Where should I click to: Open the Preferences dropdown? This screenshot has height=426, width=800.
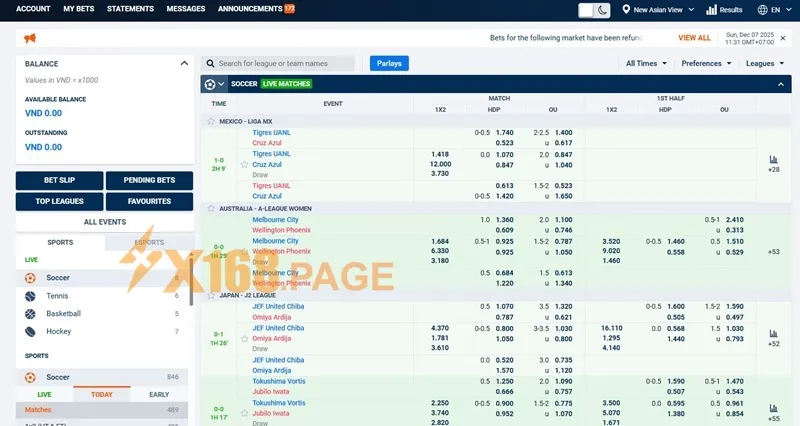[x=706, y=63]
